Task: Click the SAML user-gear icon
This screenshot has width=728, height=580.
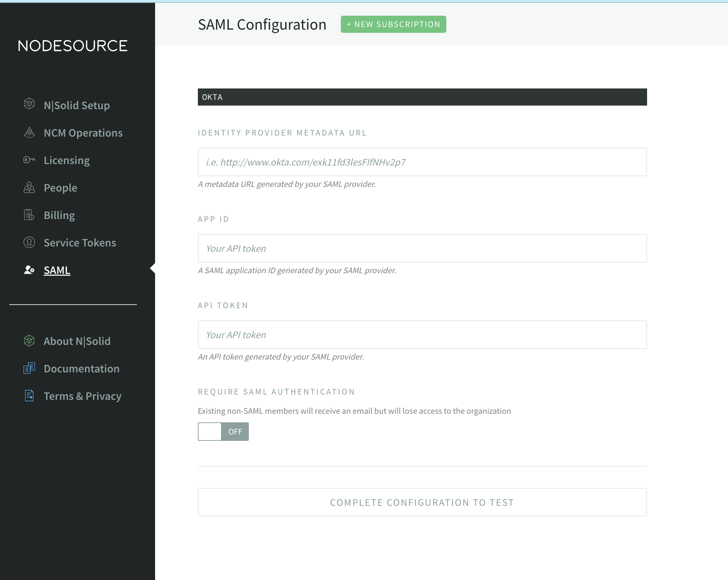Action: pos(29,270)
